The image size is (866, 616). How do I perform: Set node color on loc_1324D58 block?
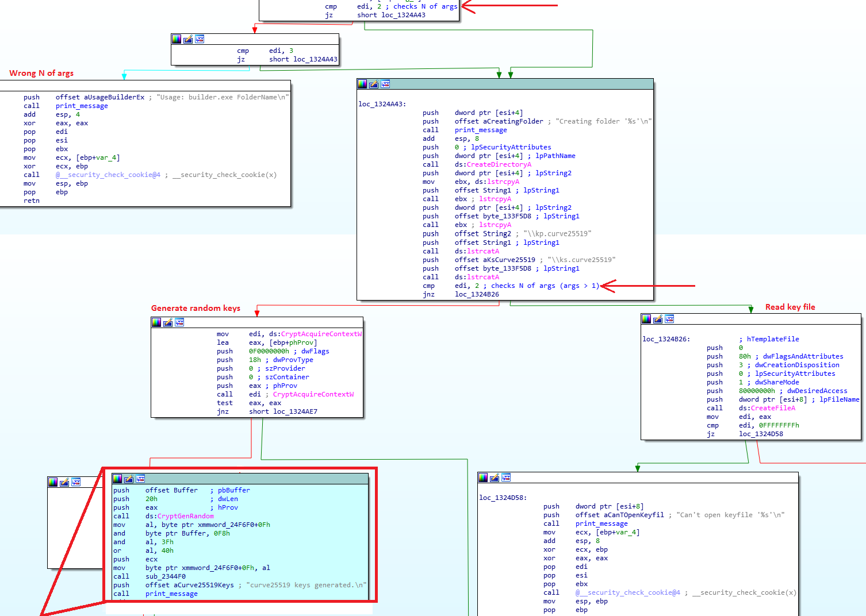(x=483, y=477)
